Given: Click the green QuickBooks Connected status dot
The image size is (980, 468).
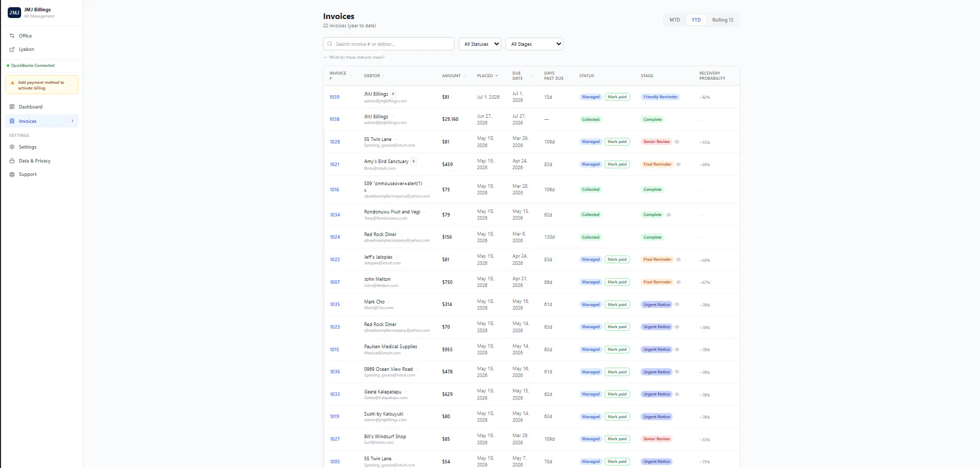Looking at the screenshot, I should [x=8, y=66].
